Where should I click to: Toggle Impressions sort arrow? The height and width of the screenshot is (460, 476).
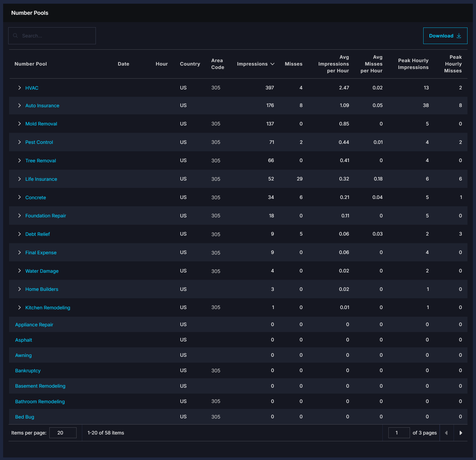click(x=272, y=64)
